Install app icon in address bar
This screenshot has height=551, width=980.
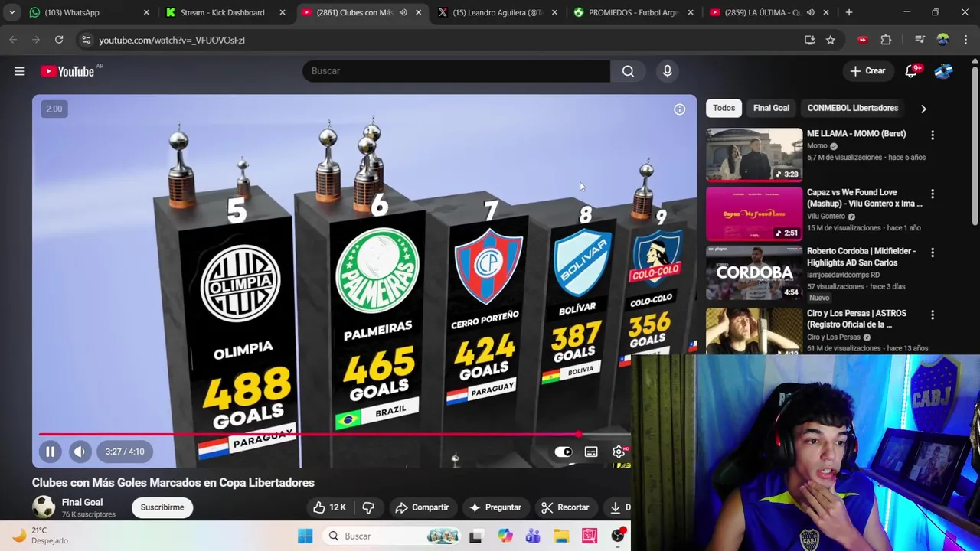(x=810, y=40)
